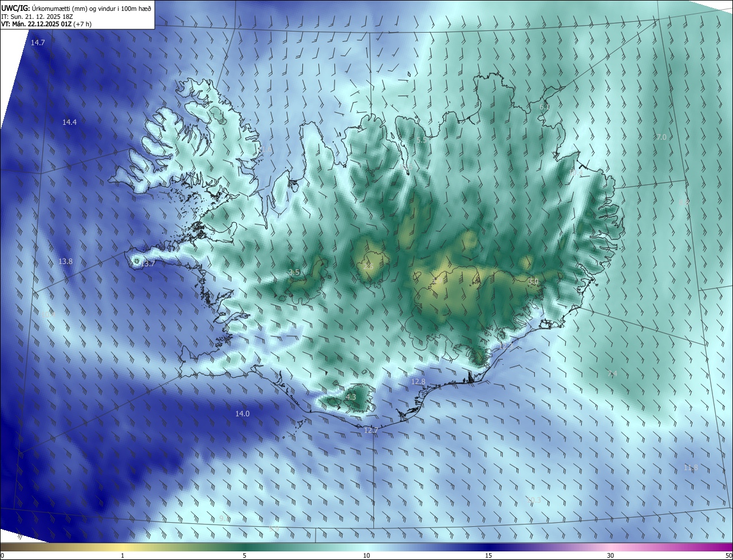This screenshot has height=560, width=733.
Task: Click the 3.0 value over Vatnajökull
Action: pyautogui.click(x=533, y=281)
